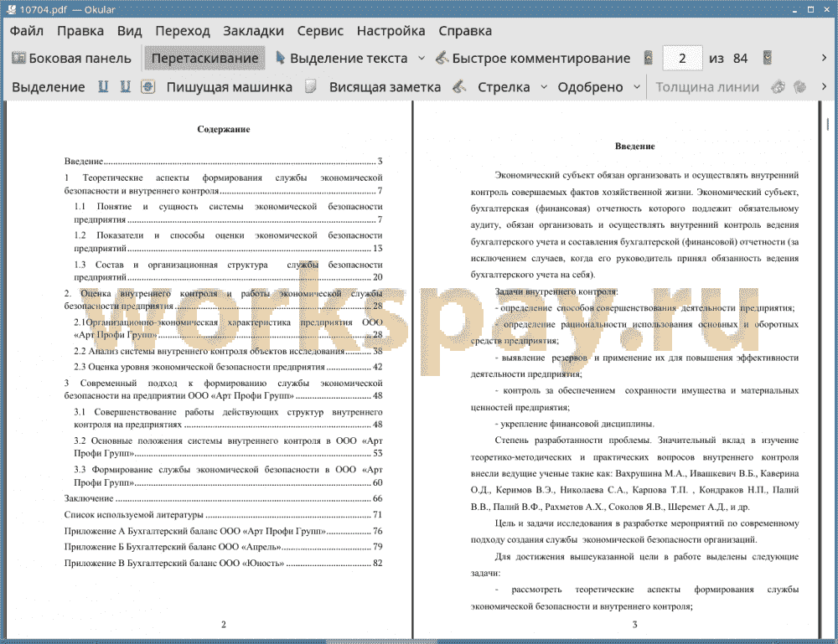
Task: Expand the annotation toolbar overflow chevron
Action: (x=824, y=87)
